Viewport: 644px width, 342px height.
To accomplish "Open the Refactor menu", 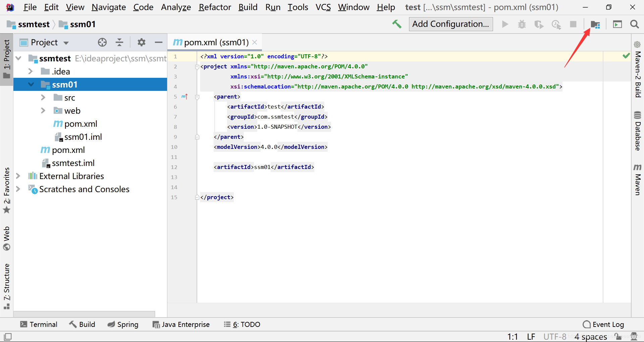I will pos(215,7).
